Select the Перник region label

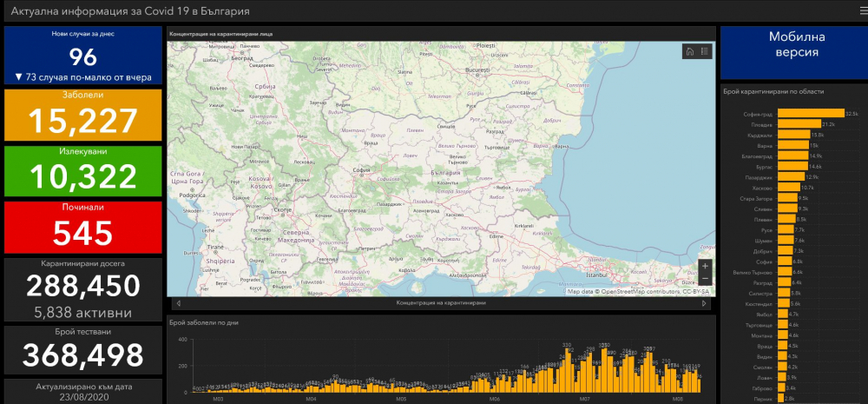coord(763,399)
